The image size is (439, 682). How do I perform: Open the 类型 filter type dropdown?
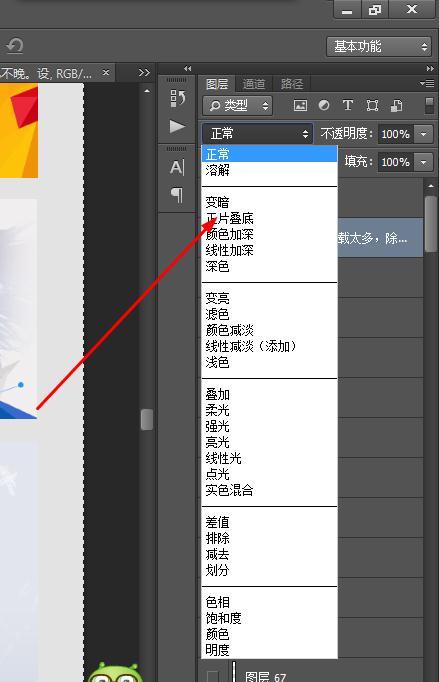click(x=238, y=106)
